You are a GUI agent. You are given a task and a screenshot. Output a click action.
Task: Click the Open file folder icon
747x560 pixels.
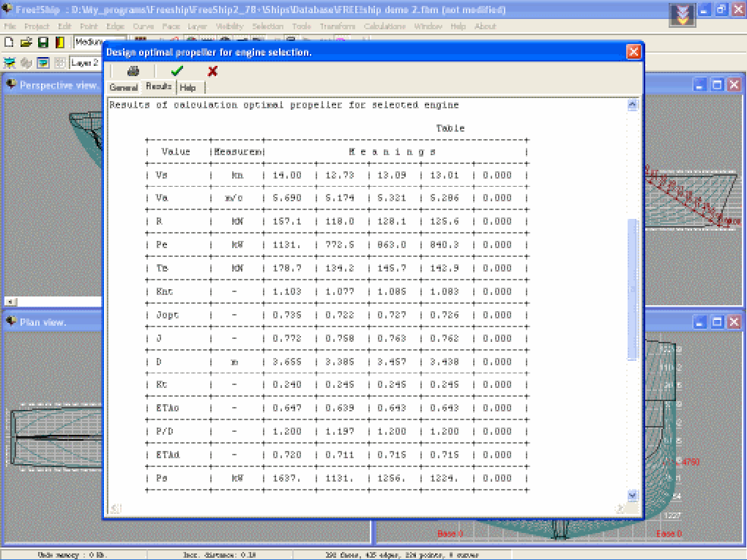[26, 42]
